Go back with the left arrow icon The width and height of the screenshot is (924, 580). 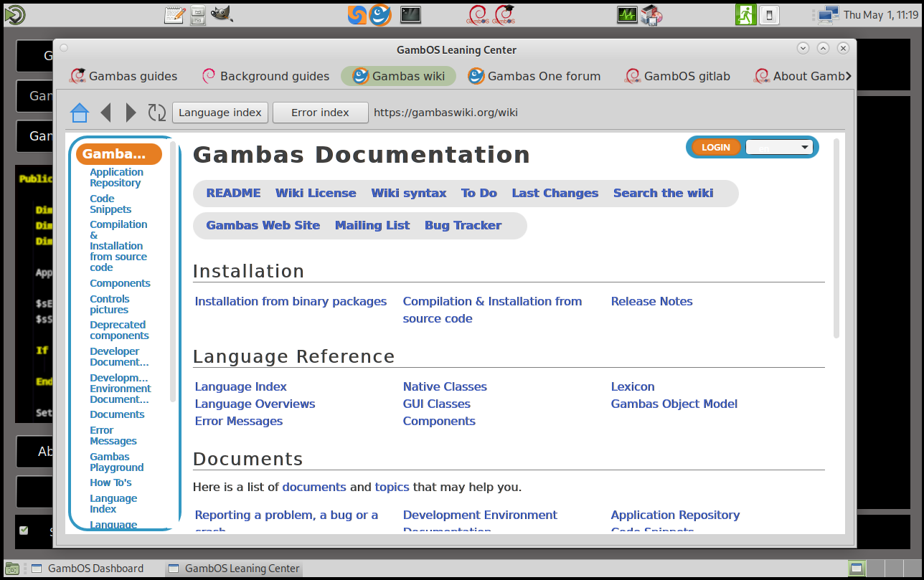[x=105, y=113]
